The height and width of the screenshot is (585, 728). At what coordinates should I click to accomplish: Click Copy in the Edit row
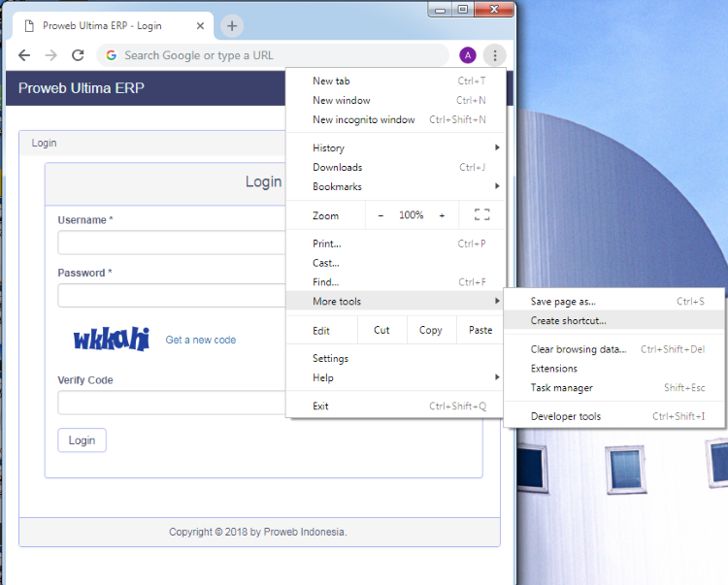[x=431, y=330]
